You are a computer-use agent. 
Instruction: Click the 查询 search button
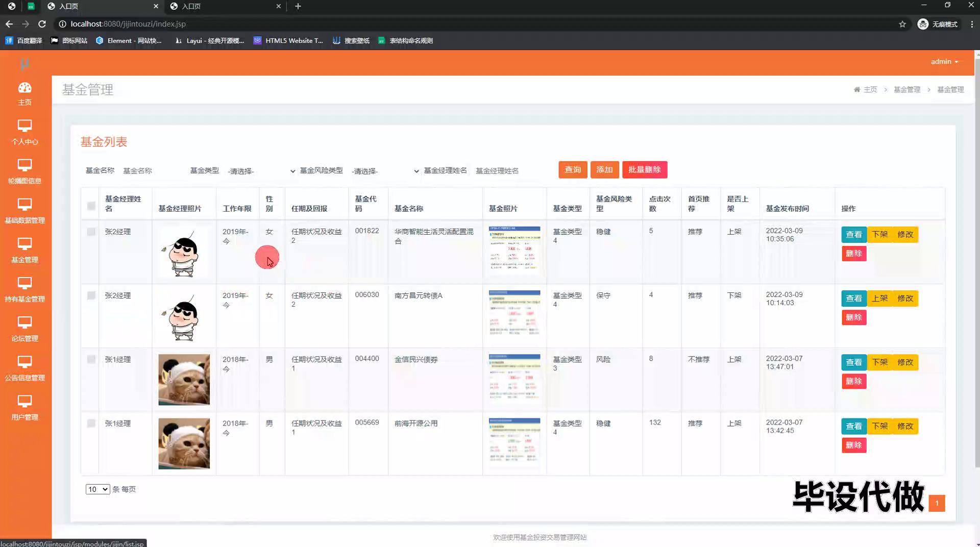[573, 169]
